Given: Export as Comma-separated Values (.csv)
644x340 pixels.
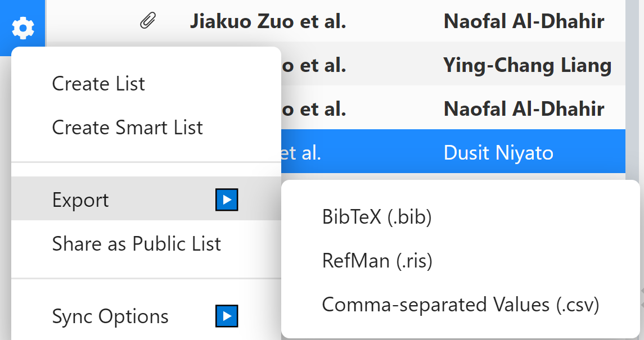Looking at the screenshot, I should coord(460,305).
